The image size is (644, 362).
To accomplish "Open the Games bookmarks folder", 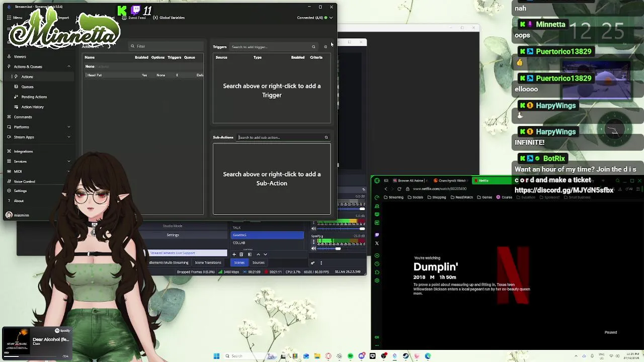I will [485, 197].
